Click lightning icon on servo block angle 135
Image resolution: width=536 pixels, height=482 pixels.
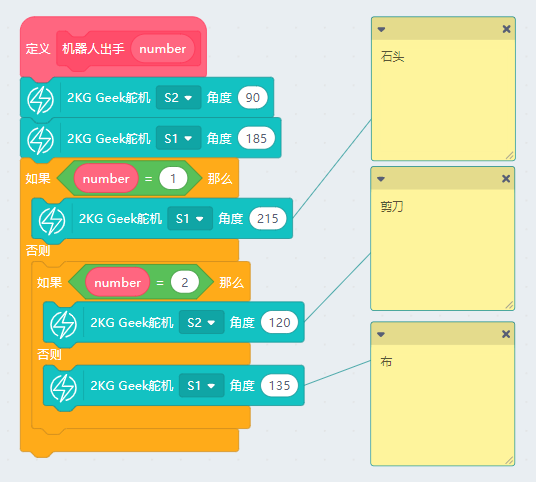pos(64,388)
